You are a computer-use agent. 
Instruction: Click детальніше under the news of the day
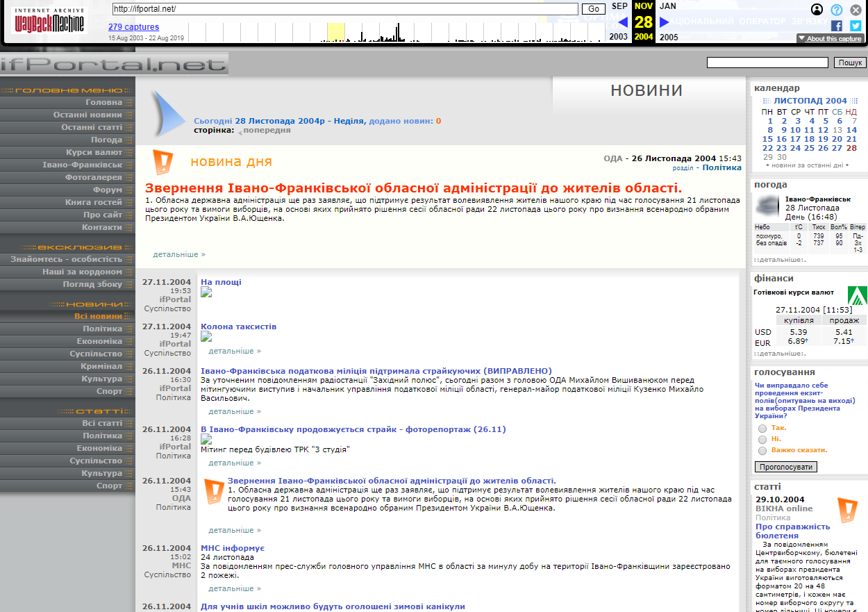pyautogui.click(x=180, y=254)
